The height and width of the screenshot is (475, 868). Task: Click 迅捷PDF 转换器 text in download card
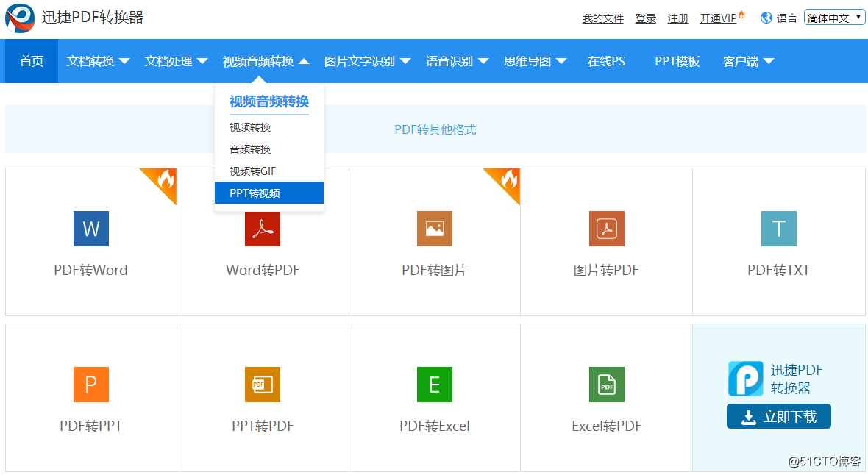pos(797,379)
